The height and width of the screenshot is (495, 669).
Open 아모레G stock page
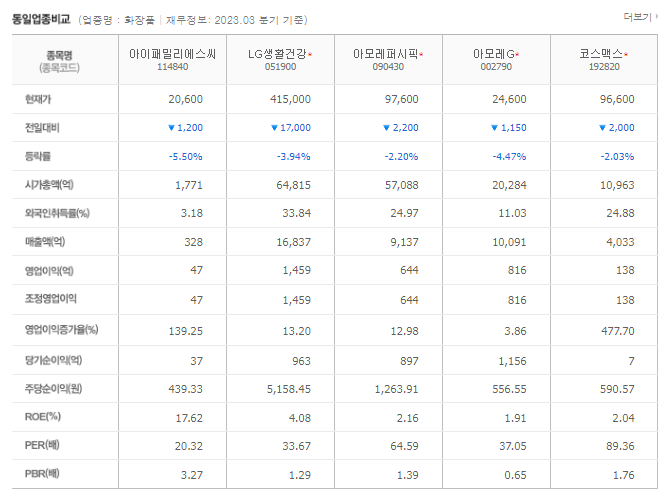point(494,54)
